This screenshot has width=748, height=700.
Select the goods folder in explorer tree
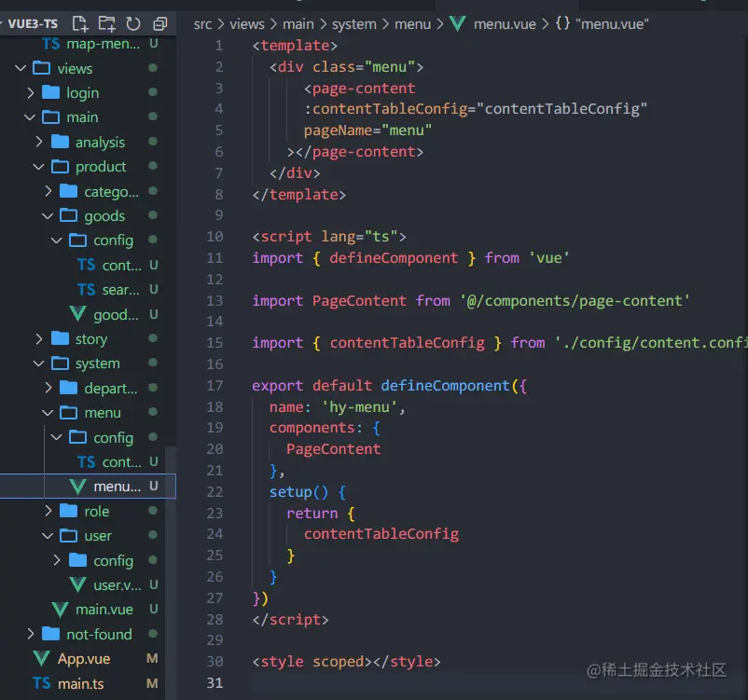(104, 216)
